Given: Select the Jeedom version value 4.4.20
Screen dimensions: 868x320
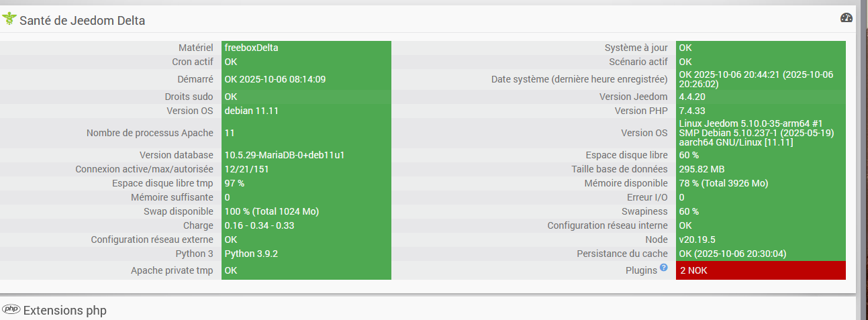Looking at the screenshot, I should (692, 97).
